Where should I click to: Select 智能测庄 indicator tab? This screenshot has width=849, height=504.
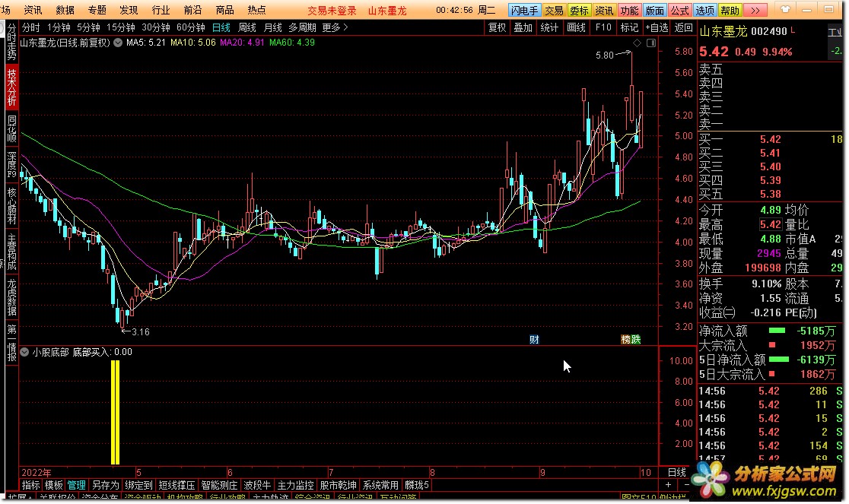tap(219, 485)
